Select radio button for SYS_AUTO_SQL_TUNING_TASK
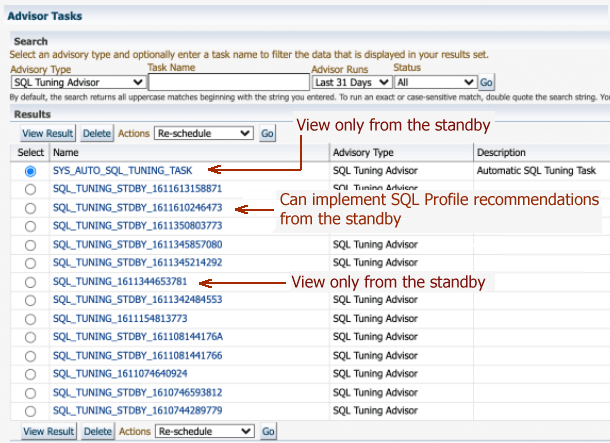610x443 pixels. [30, 171]
